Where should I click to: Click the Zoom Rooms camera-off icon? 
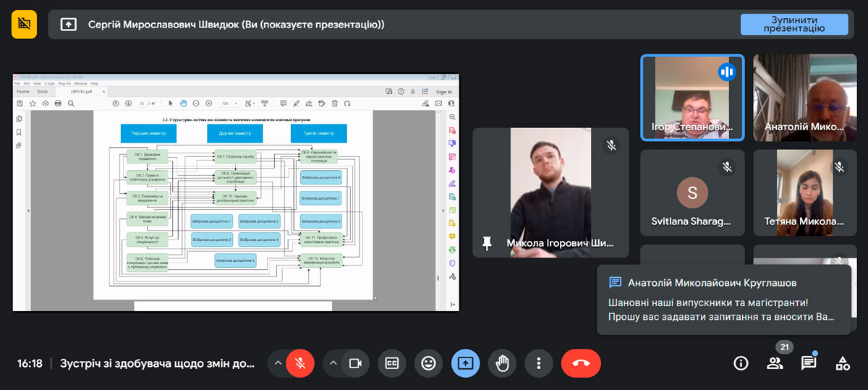(24, 24)
